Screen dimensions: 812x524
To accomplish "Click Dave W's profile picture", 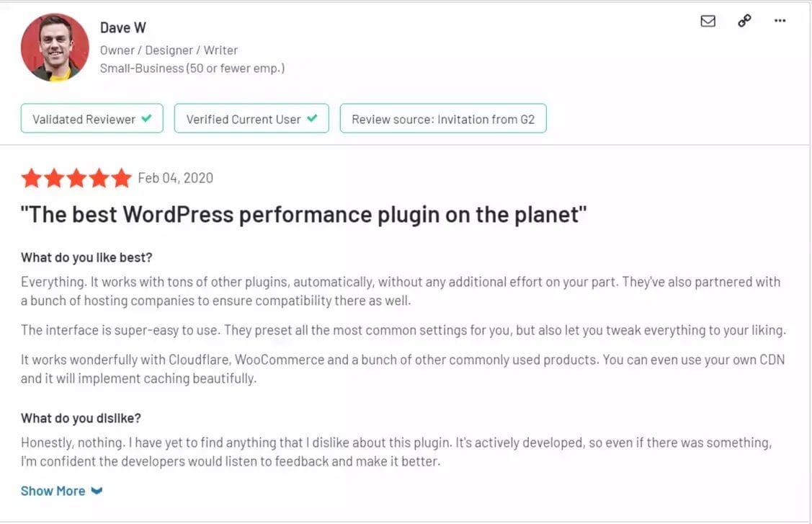I will (54, 47).
